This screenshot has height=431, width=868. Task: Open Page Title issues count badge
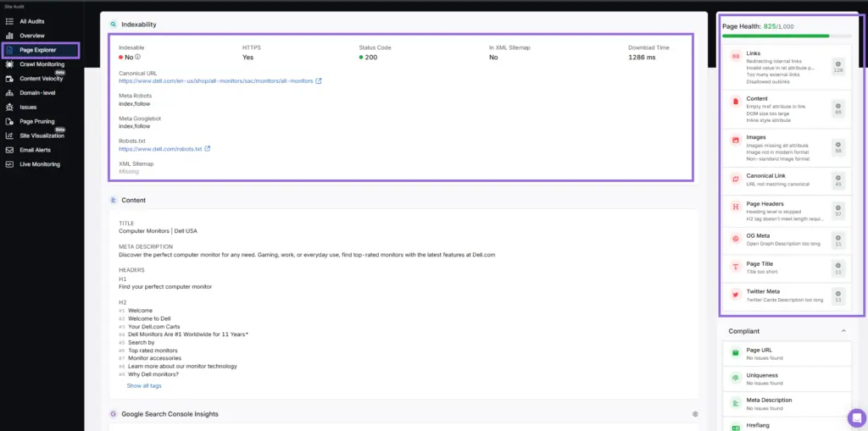pos(838,269)
